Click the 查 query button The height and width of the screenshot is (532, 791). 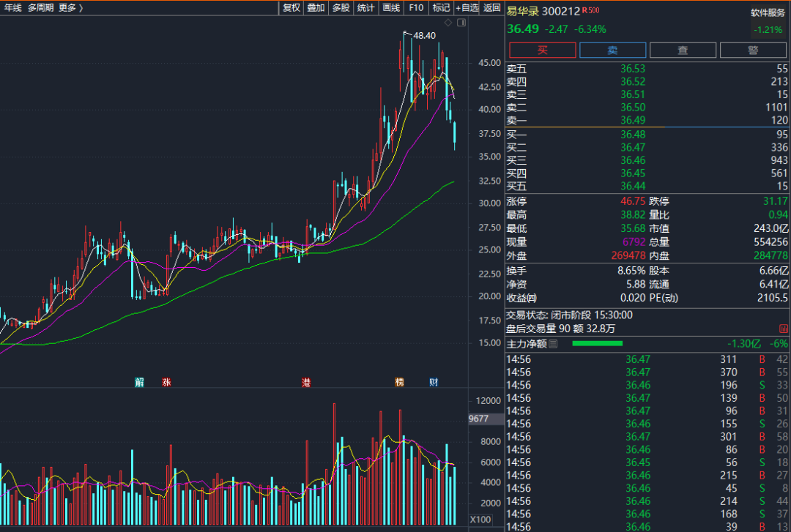click(683, 50)
